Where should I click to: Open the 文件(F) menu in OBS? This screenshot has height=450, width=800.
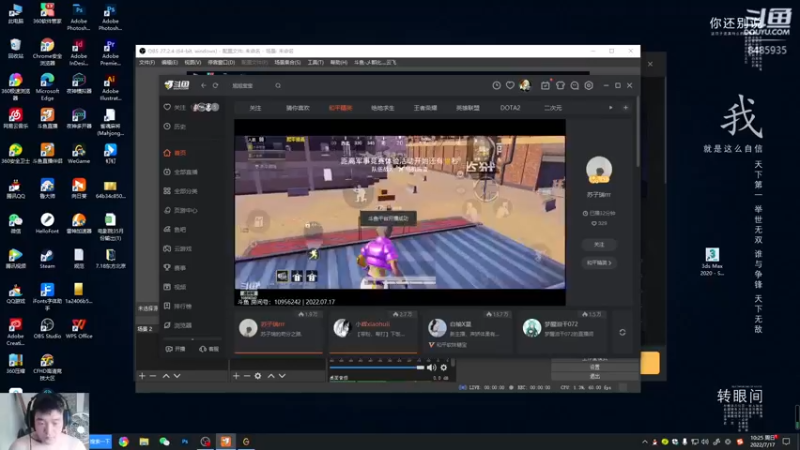point(146,62)
